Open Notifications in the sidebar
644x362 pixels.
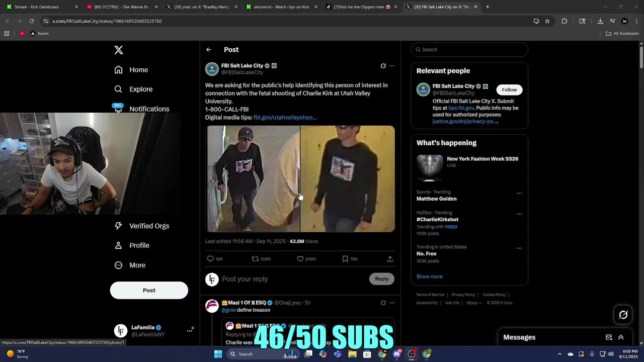coord(141,109)
